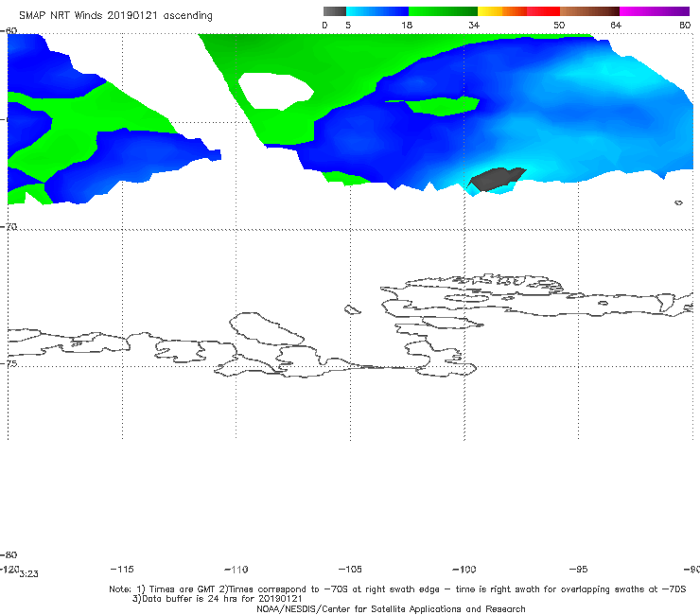Click the colorbar label '64'
The image size is (700, 615).
tap(616, 25)
